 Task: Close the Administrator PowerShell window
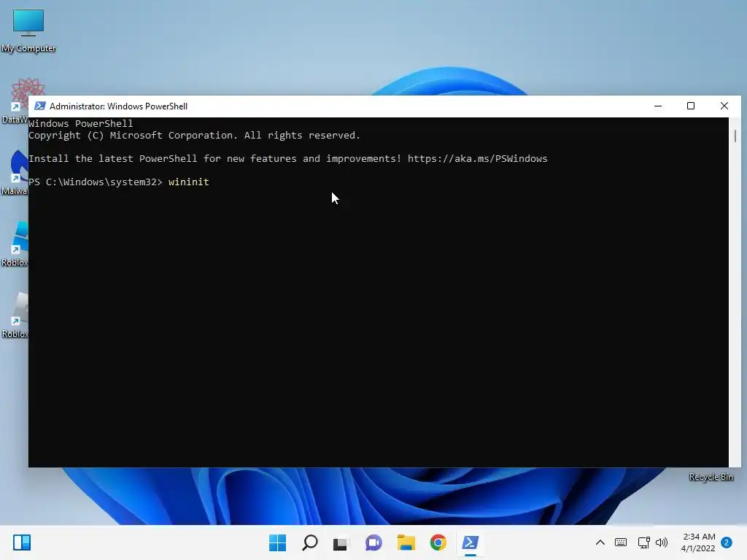click(x=724, y=106)
